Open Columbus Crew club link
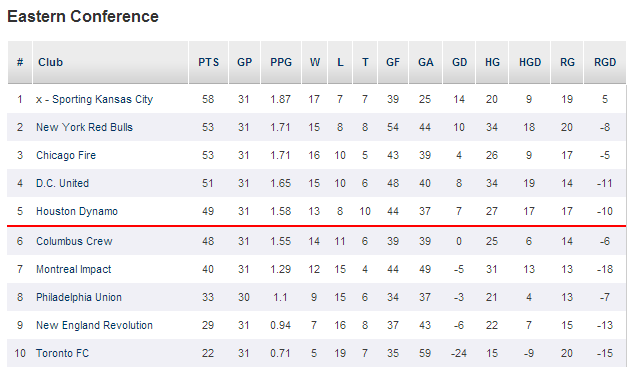Screen dimensions: 638x374 [74, 241]
